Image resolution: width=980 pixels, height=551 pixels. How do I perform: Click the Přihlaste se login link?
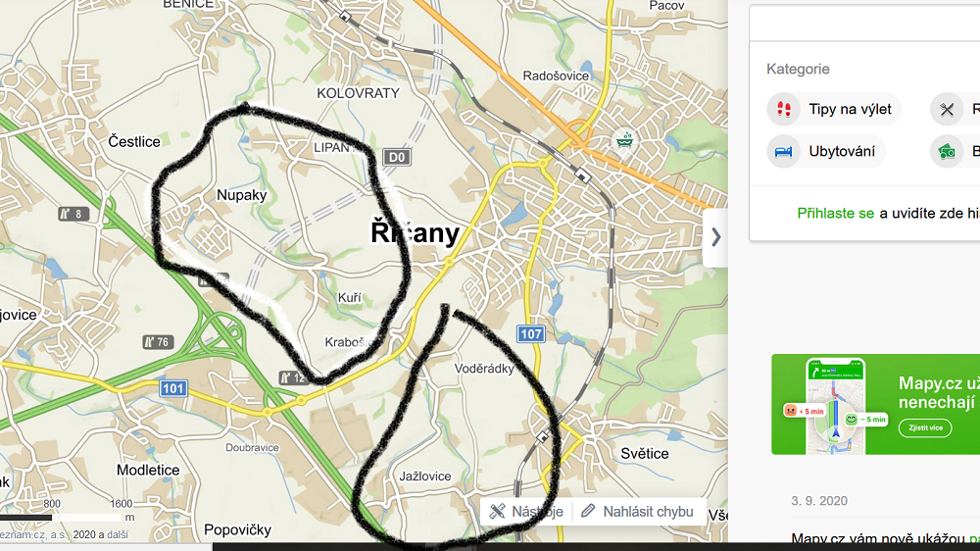pyautogui.click(x=835, y=214)
